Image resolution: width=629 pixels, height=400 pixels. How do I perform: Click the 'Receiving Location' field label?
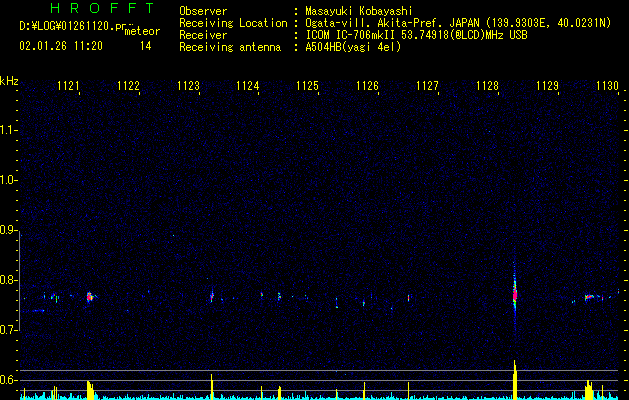[x=233, y=23]
